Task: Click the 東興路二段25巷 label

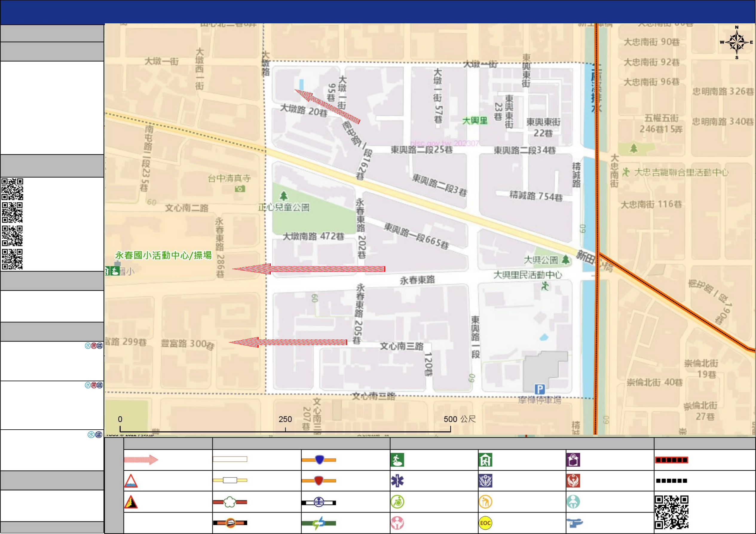Action: (x=422, y=150)
